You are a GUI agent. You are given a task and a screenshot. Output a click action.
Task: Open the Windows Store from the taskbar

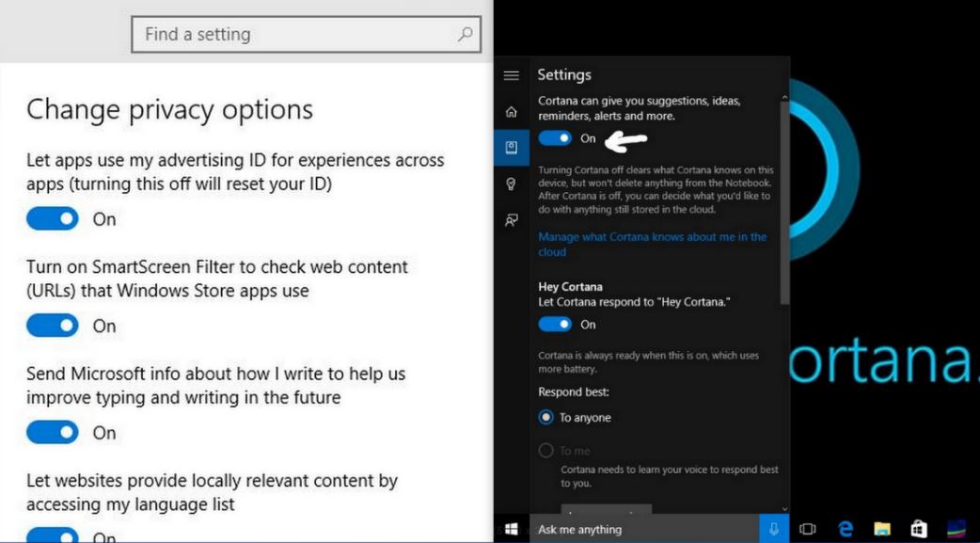pos(919,528)
